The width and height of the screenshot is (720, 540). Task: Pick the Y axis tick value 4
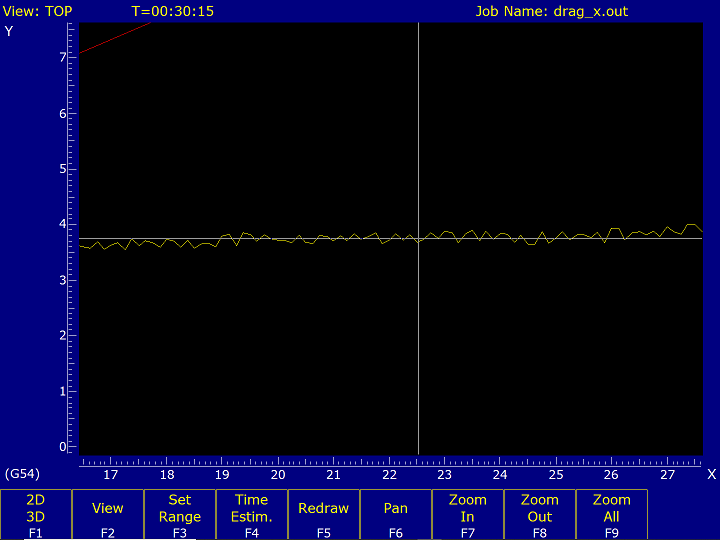tap(63, 225)
